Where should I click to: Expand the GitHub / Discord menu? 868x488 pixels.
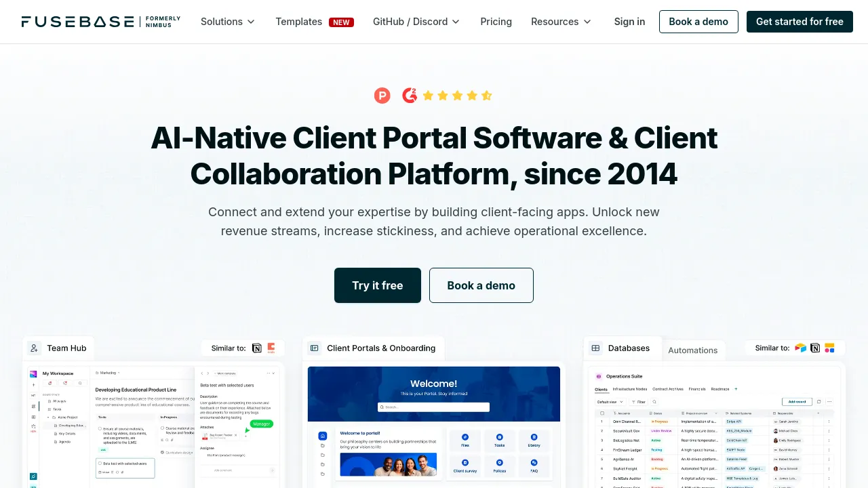416,22
